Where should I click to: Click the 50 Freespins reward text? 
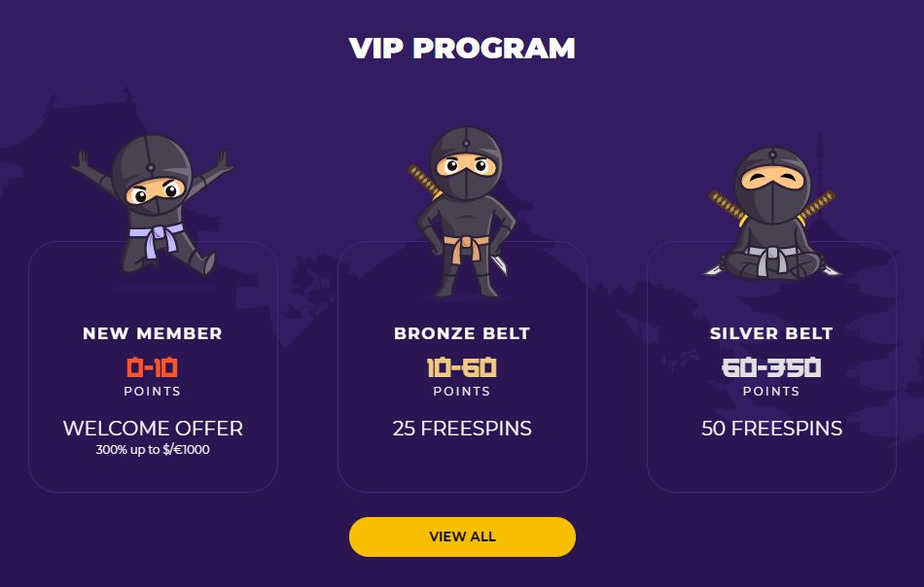(771, 428)
